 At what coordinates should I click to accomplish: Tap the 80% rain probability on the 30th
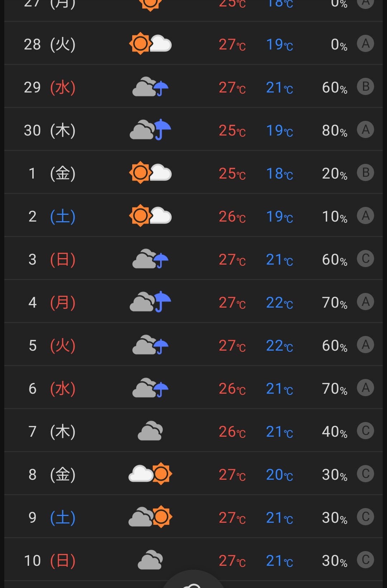pyautogui.click(x=334, y=131)
